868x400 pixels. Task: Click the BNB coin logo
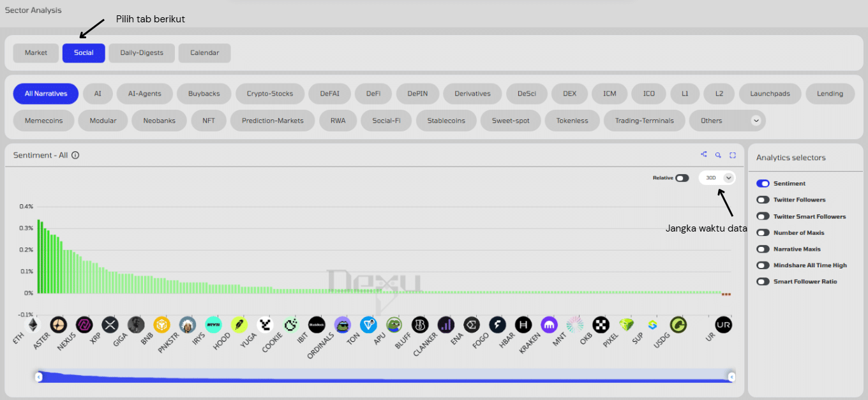coord(161,325)
